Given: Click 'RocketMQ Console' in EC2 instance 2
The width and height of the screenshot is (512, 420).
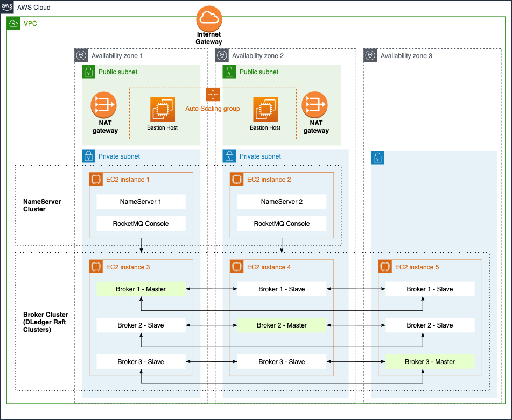Looking at the screenshot, I should coord(282,224).
